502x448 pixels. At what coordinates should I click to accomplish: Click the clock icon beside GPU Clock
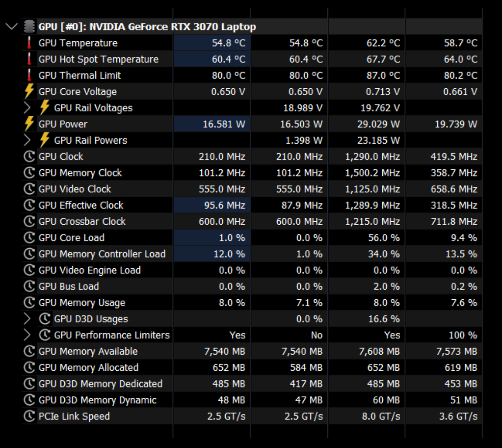(x=29, y=156)
